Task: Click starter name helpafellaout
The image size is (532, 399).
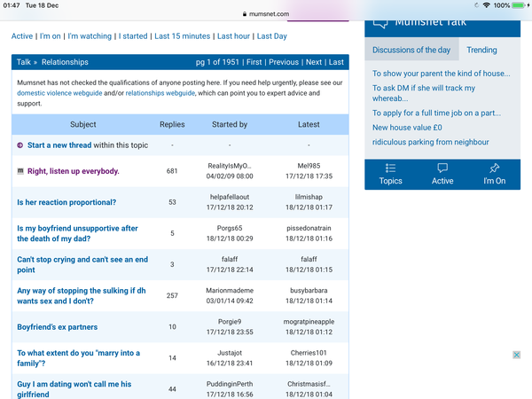Action: (x=230, y=197)
